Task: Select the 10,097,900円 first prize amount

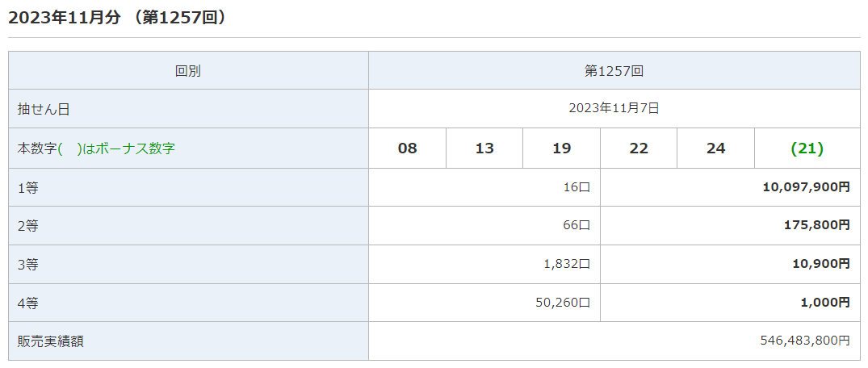Action: (x=806, y=187)
